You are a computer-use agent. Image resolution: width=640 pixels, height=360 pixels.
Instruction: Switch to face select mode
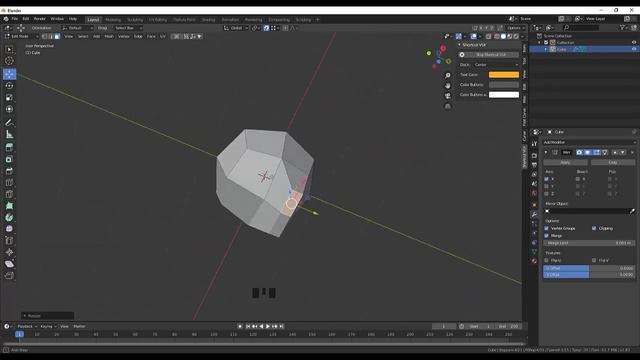tap(57, 36)
